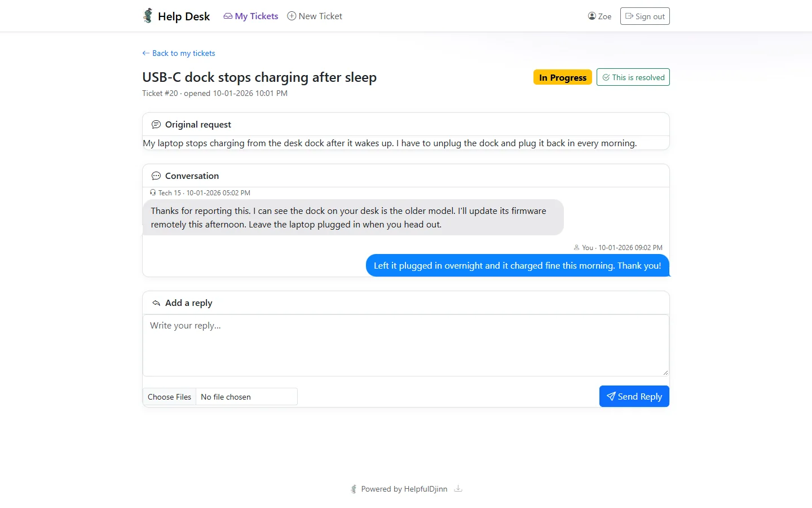Click the Original request speech bubble icon
Viewport: 812px width, 508px height.
pyautogui.click(x=156, y=125)
